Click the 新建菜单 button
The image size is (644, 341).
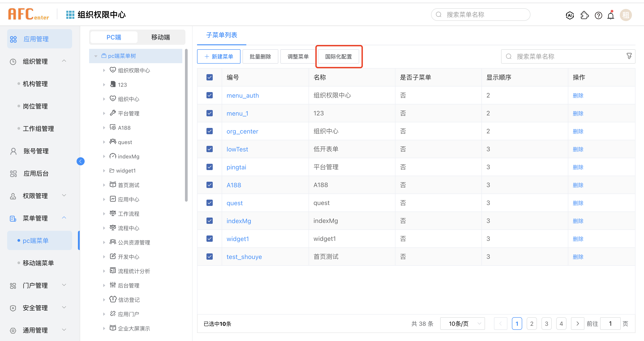pos(219,56)
